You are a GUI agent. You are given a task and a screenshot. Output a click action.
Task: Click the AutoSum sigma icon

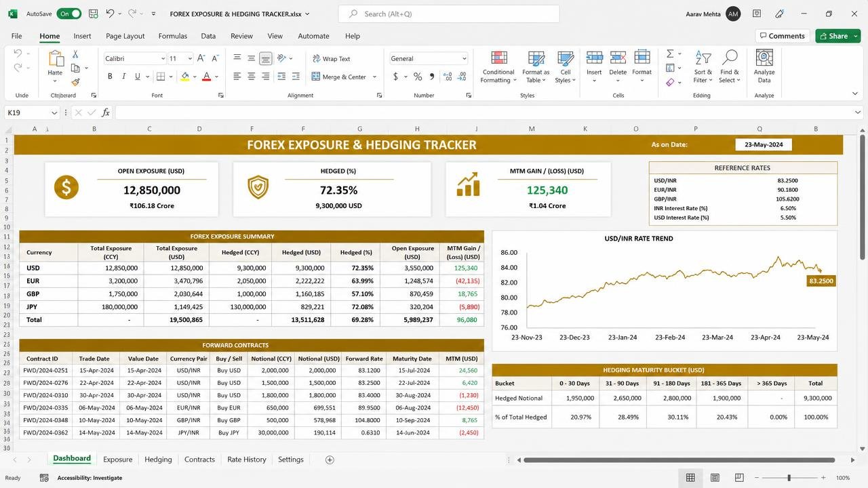670,54
